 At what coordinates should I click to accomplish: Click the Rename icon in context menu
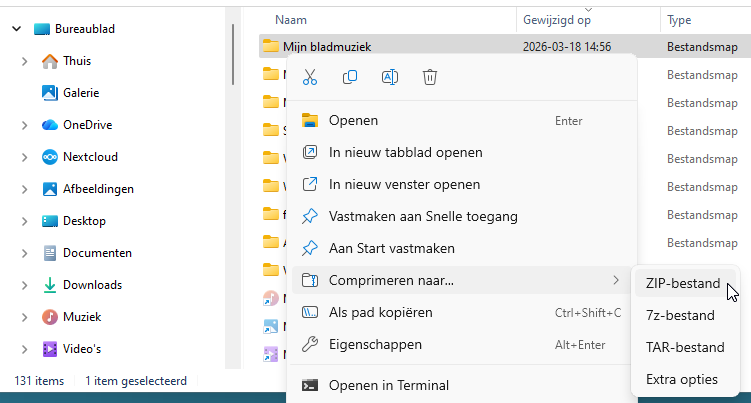390,77
